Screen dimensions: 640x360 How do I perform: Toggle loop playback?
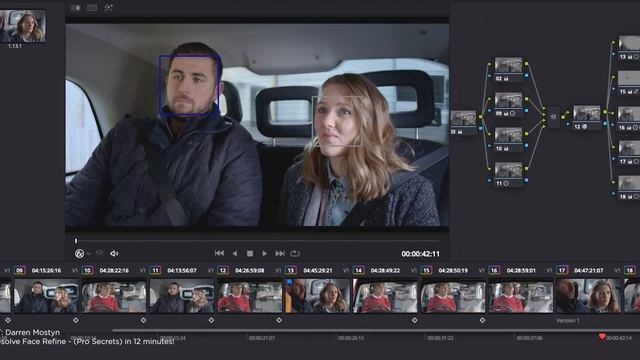pyautogui.click(x=295, y=253)
